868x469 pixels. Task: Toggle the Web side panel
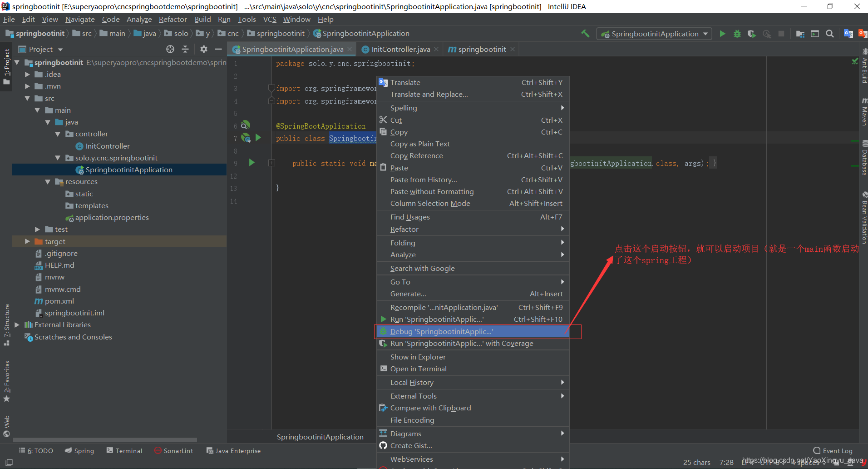pyautogui.click(x=6, y=426)
